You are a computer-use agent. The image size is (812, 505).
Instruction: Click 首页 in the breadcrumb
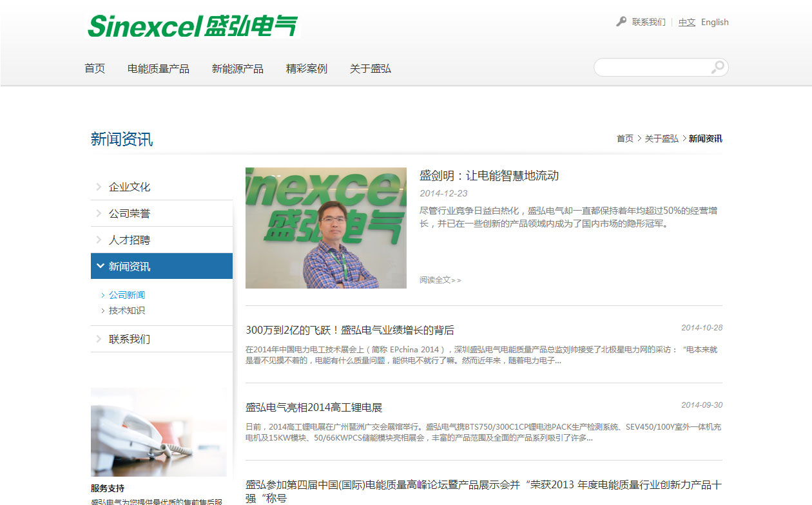[x=625, y=138]
